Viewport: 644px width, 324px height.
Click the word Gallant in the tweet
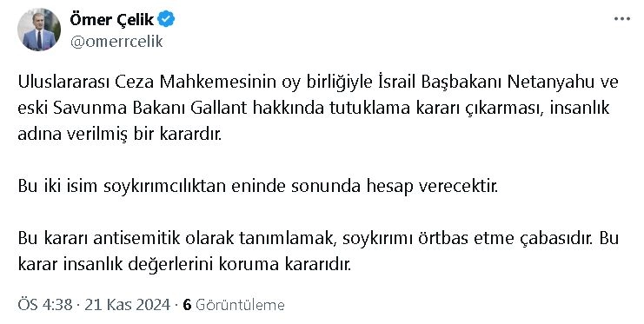219,108
